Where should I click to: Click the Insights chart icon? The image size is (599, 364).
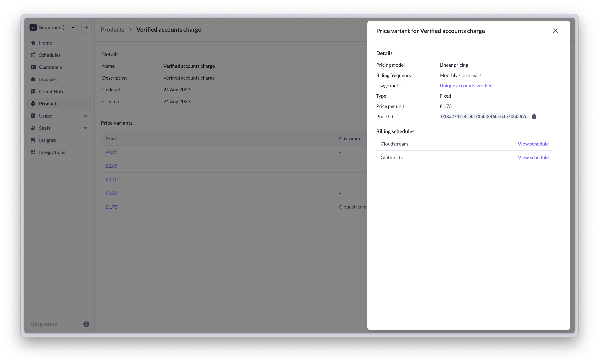[x=33, y=140]
